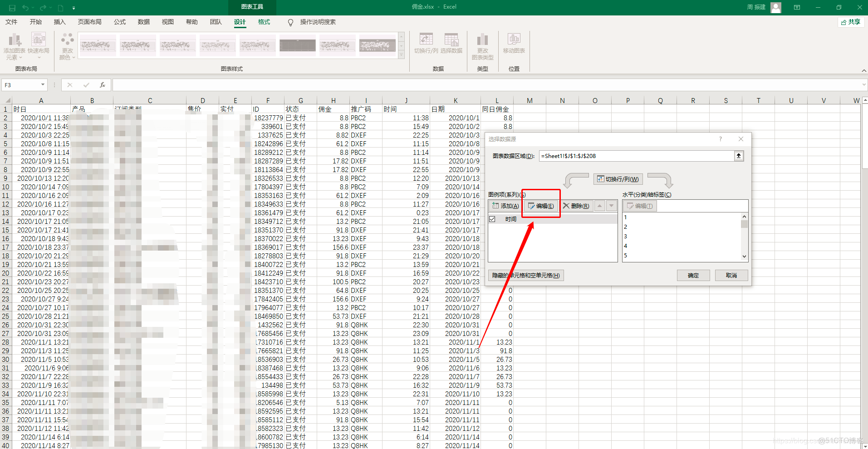The image size is (868, 449).
Task: Open the 更改颜色 (Change Colors) palette
Action: point(67,47)
